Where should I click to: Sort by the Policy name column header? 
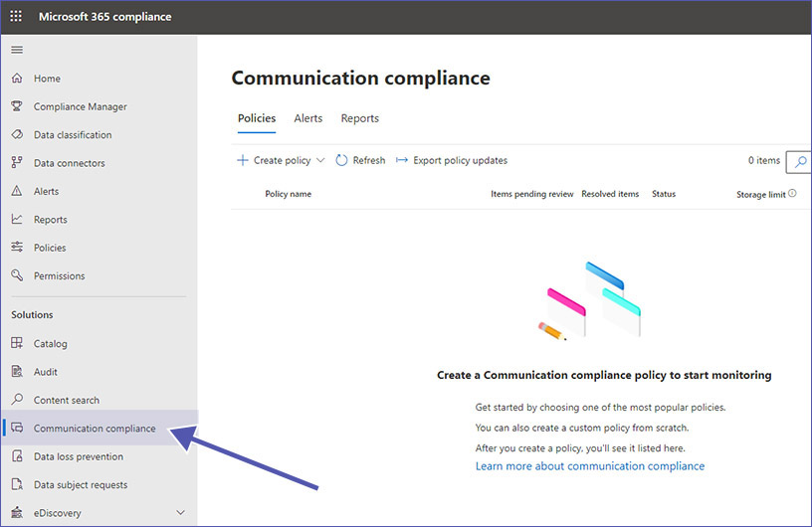pyautogui.click(x=288, y=194)
